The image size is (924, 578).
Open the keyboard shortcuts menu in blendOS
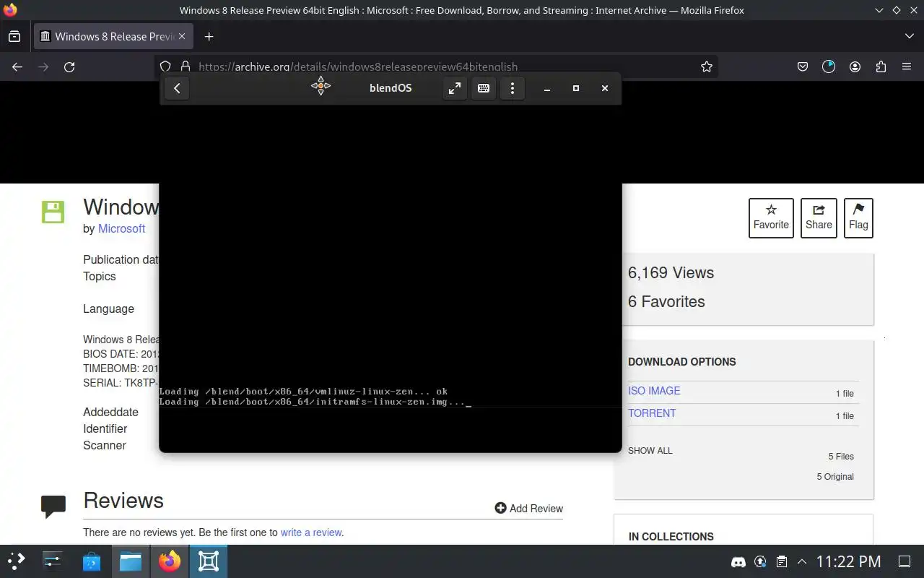(484, 88)
